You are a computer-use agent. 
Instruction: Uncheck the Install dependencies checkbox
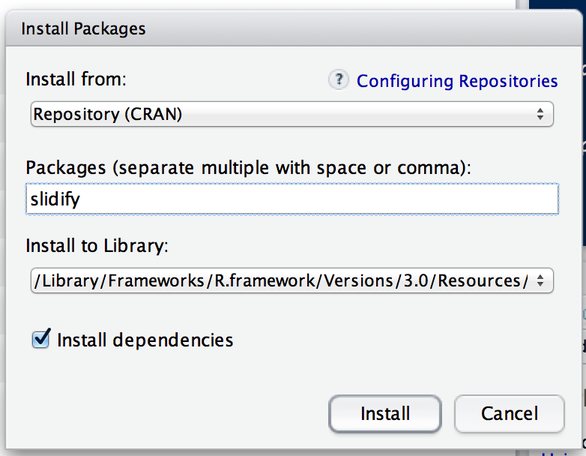[41, 339]
